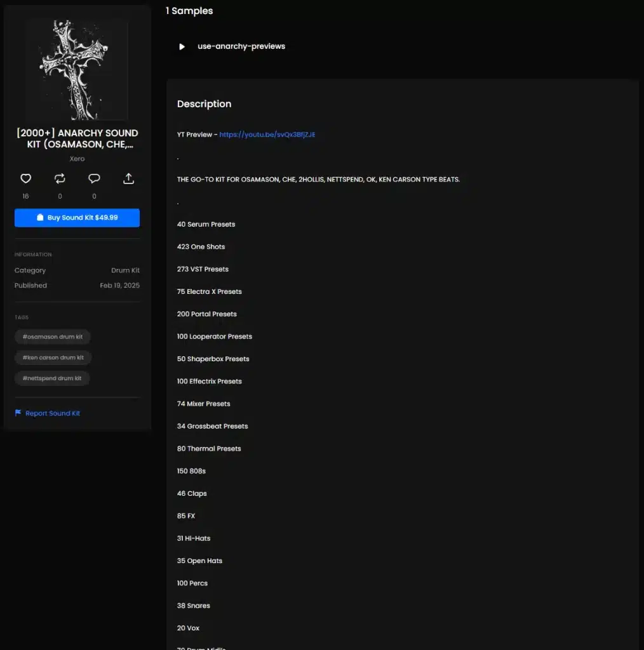Repost the sound kit using the repost icon
Viewport: 644px width, 650px height.
[60, 179]
